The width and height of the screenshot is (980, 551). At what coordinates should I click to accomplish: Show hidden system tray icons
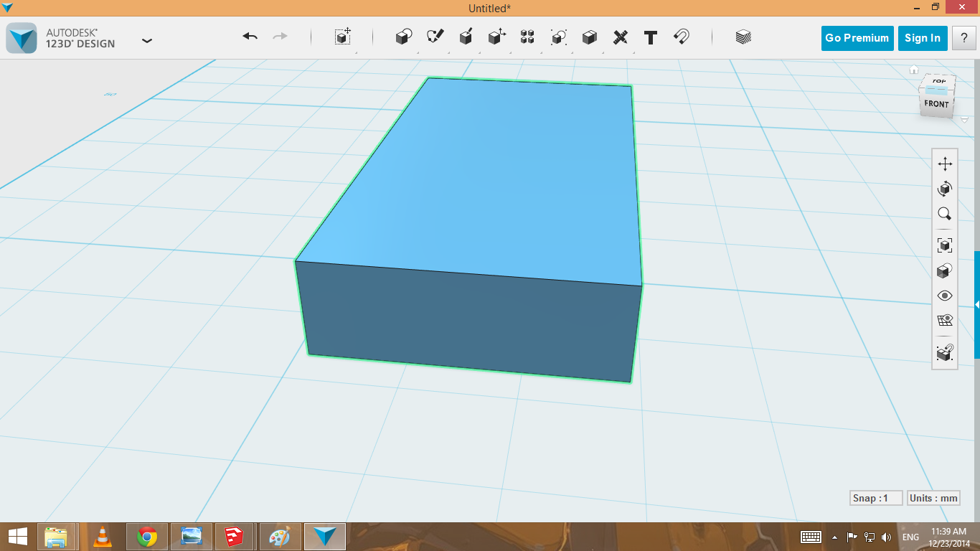(x=834, y=537)
